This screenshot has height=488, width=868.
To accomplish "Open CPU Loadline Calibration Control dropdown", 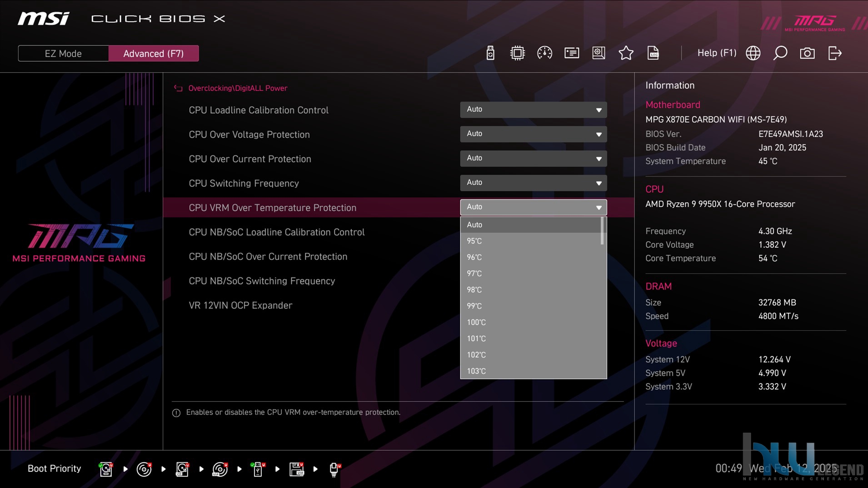I will pyautogui.click(x=533, y=110).
